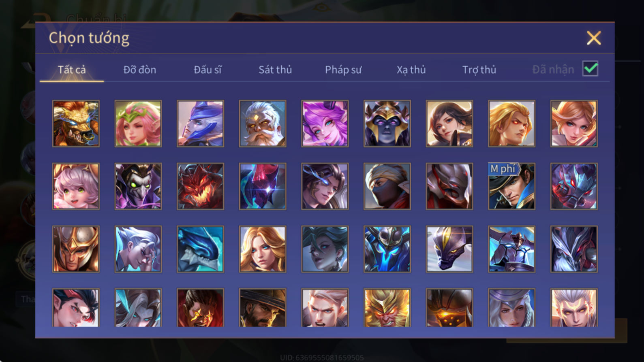Choose the hero with the 'M phí' tag

click(x=511, y=186)
